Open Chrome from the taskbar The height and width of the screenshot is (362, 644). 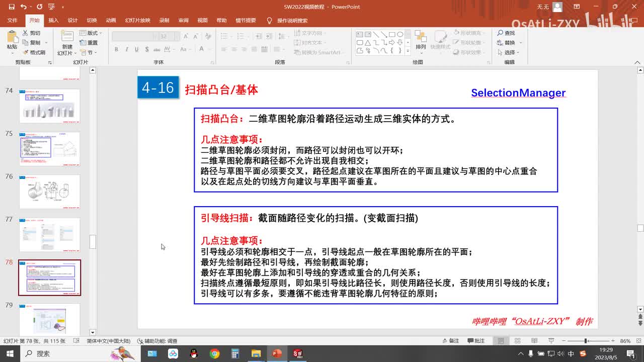pyautogui.click(x=215, y=353)
